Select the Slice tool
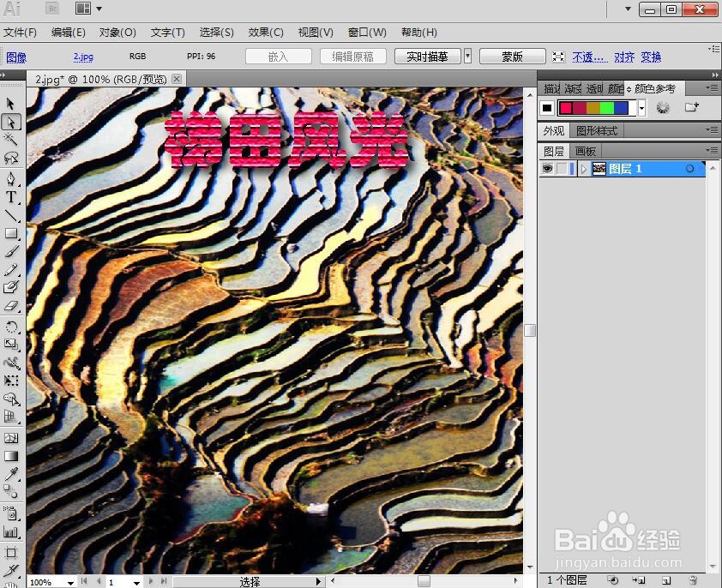 click(x=11, y=571)
